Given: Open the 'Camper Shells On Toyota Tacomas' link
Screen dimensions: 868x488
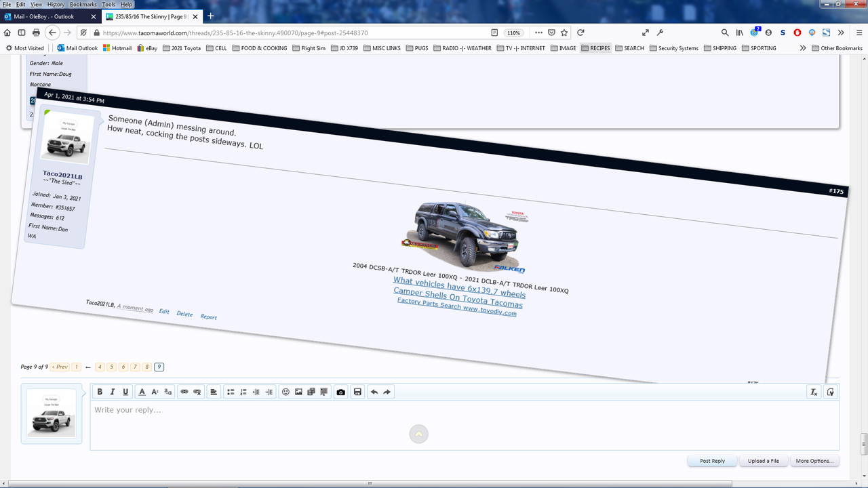Looking at the screenshot, I should pos(458,298).
